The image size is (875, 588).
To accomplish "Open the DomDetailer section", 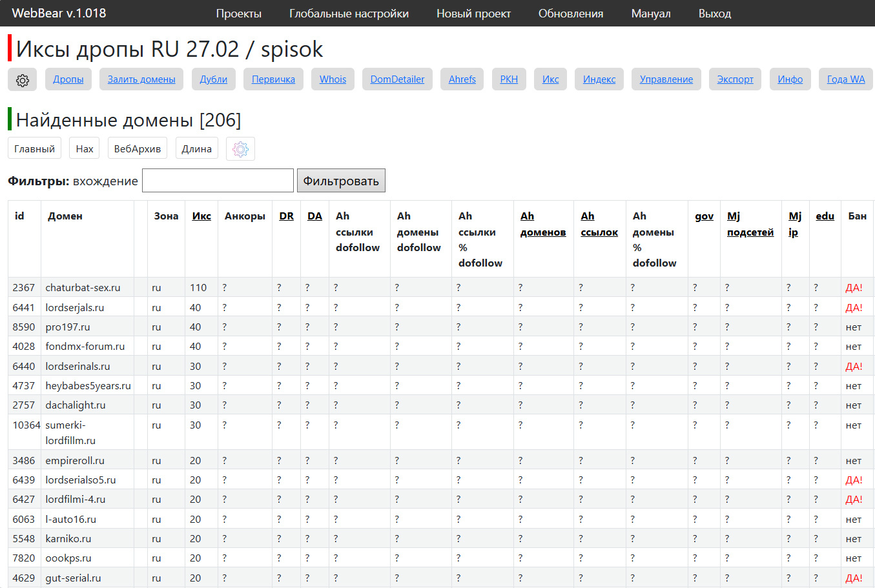I will point(397,79).
